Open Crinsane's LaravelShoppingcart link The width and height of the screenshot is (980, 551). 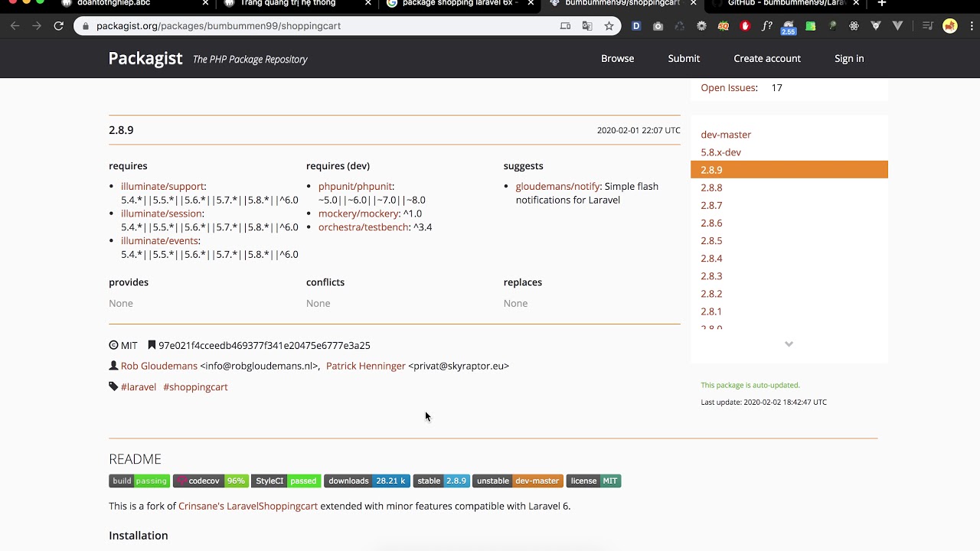coord(248,506)
